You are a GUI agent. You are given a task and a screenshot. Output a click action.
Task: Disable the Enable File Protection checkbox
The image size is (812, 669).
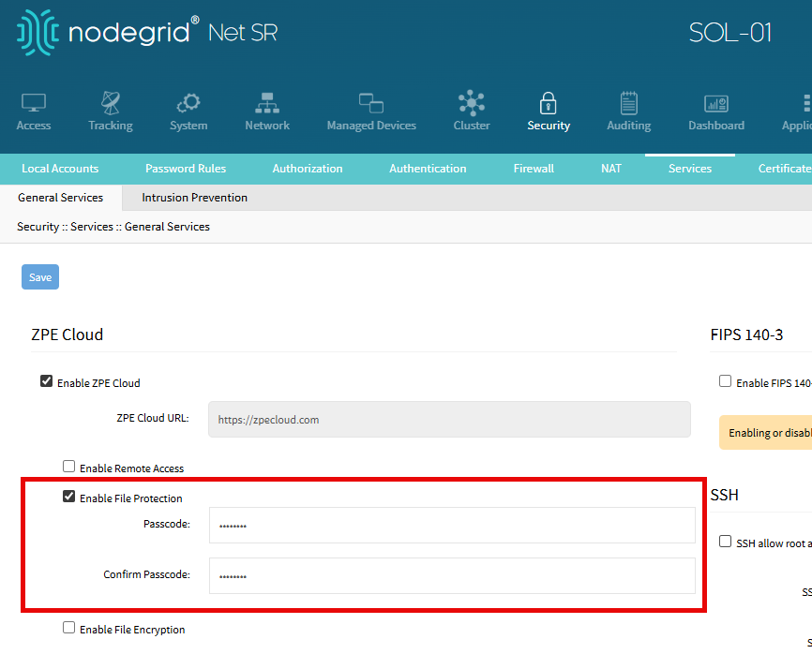(x=68, y=497)
